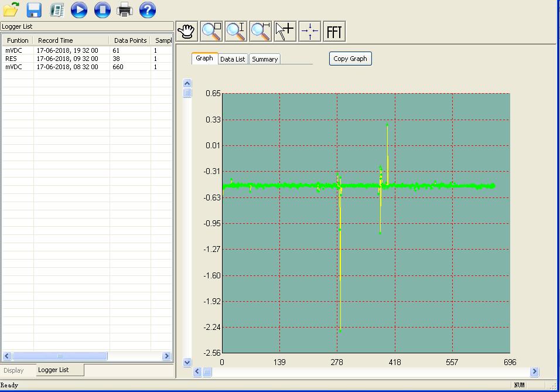Click the fit-to-center arrows tool
Image resolution: width=560 pixels, height=392 pixels.
pyautogui.click(x=310, y=32)
